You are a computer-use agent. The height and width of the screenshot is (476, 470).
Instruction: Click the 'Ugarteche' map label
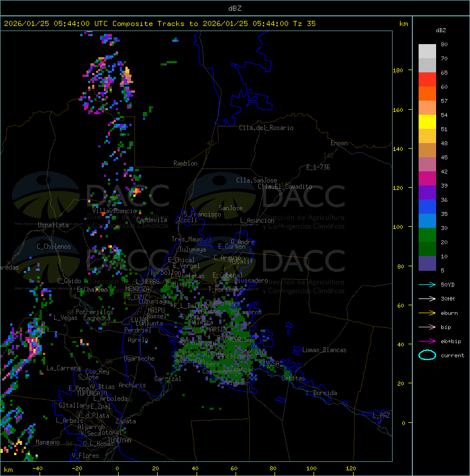coord(140,358)
